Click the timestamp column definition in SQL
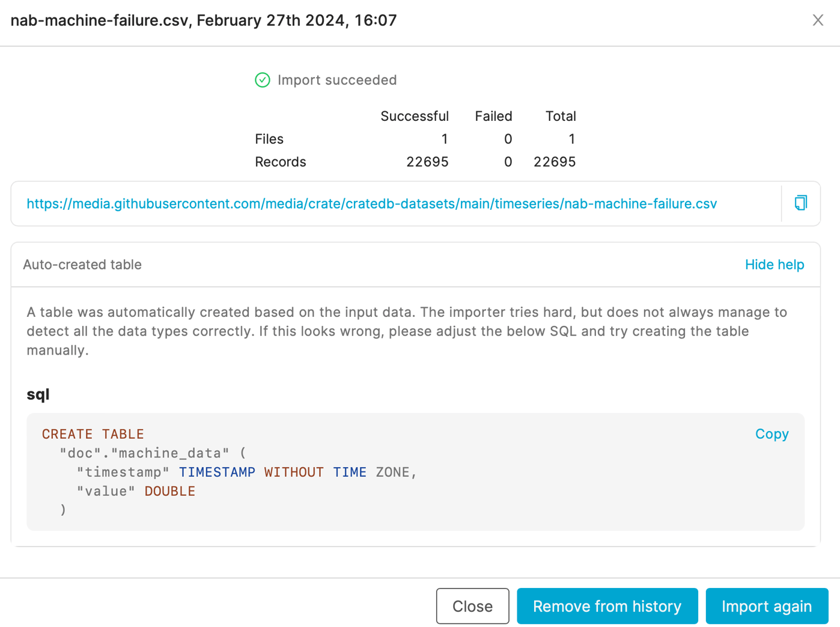Viewport: 840px width, 627px height. (x=246, y=472)
